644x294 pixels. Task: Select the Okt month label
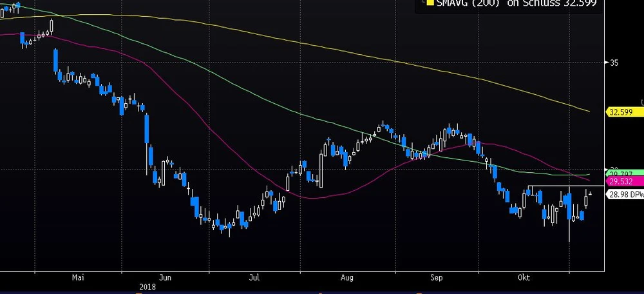pyautogui.click(x=524, y=278)
